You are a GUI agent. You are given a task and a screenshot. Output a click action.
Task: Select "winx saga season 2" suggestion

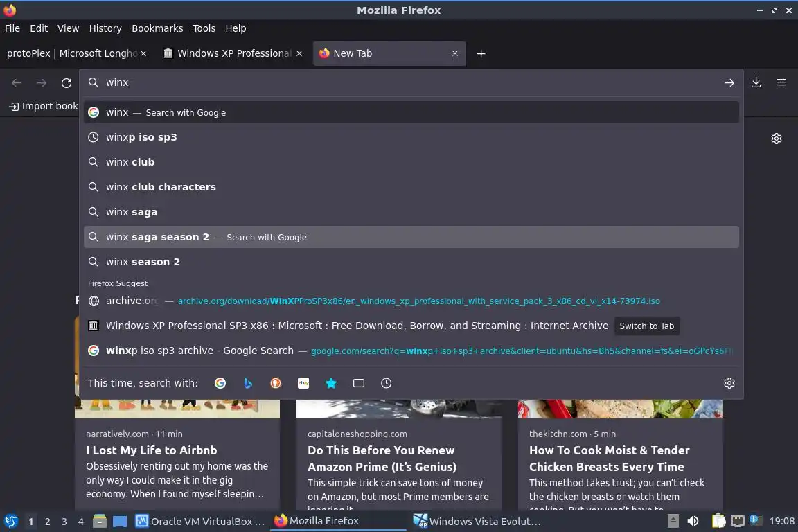[x=411, y=237]
